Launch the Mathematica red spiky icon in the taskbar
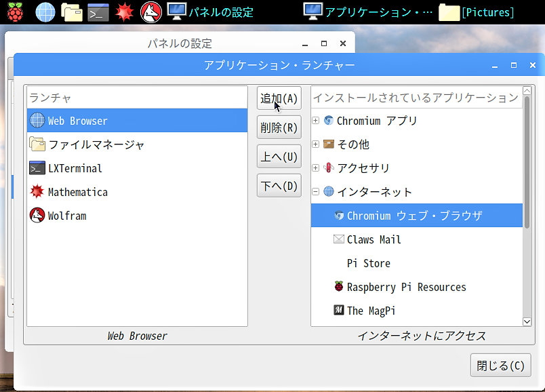 [125, 12]
